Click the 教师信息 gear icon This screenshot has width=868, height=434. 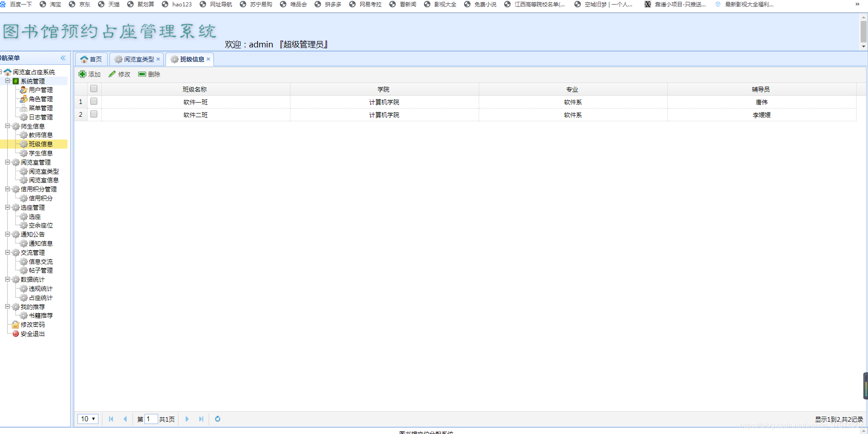coord(24,135)
